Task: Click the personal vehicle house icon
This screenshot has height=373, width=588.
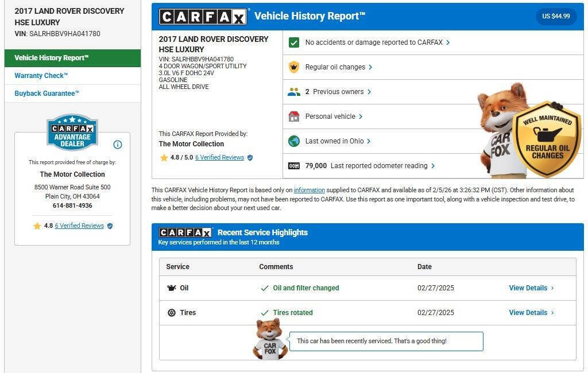Action: click(294, 116)
